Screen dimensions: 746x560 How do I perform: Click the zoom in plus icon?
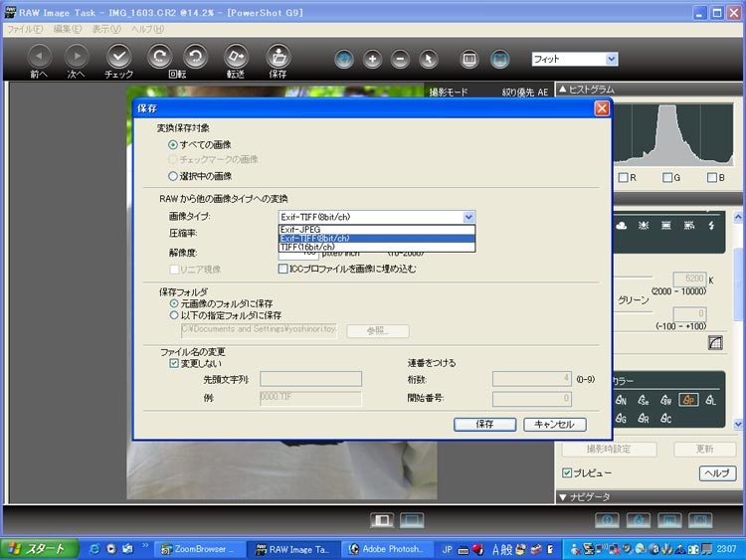[373, 59]
